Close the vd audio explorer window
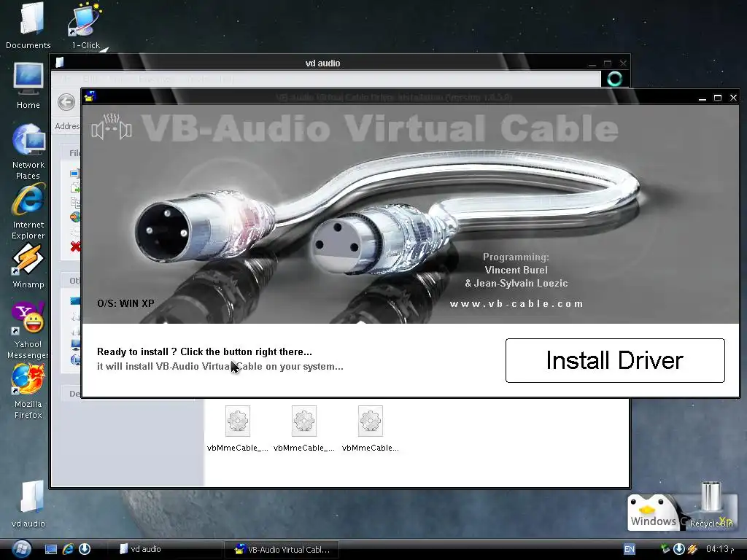The height and width of the screenshot is (560, 747). (623, 63)
